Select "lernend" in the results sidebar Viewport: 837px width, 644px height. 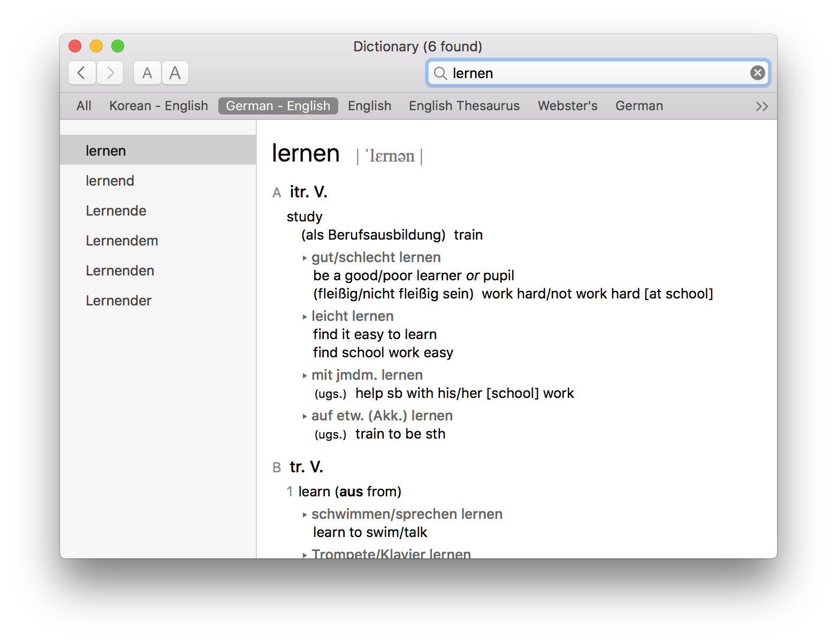[110, 181]
